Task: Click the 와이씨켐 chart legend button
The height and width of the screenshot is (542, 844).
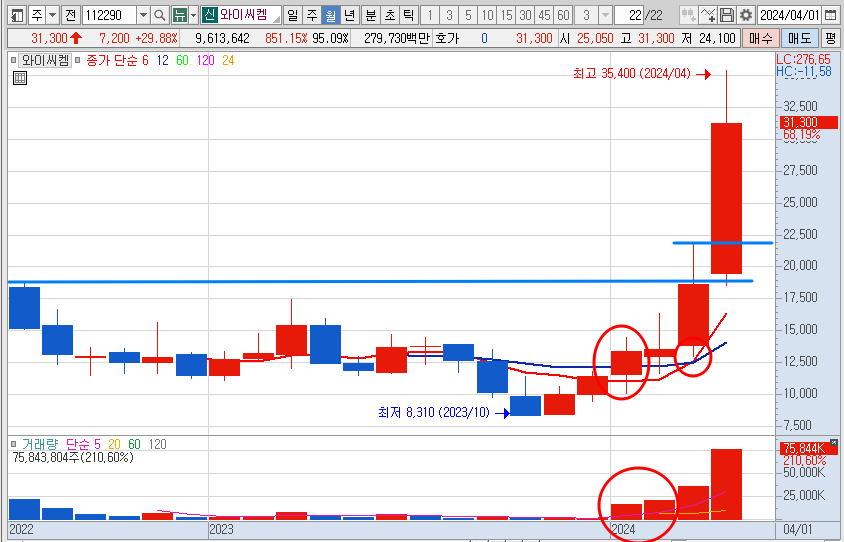Action: [46, 60]
